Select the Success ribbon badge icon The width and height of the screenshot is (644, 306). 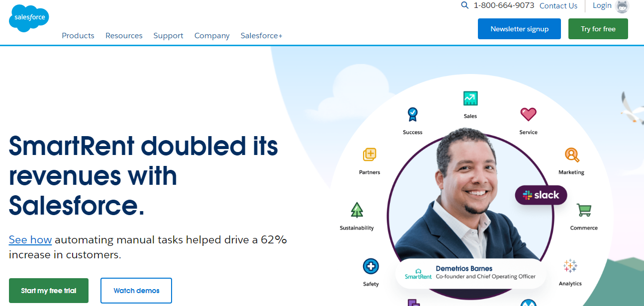point(412,115)
